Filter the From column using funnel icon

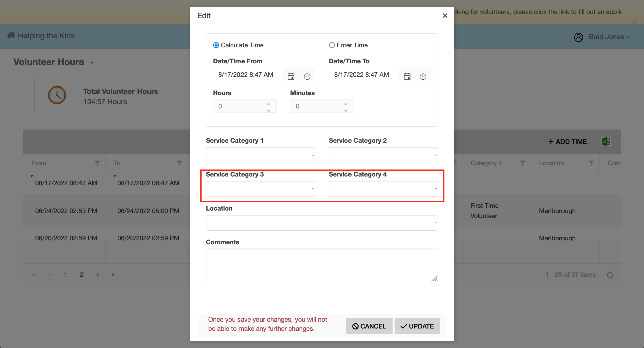pyautogui.click(x=97, y=163)
